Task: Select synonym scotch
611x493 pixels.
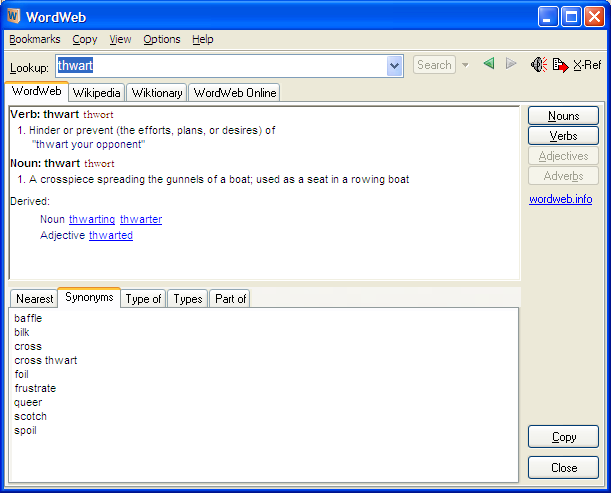Action: coord(30,416)
